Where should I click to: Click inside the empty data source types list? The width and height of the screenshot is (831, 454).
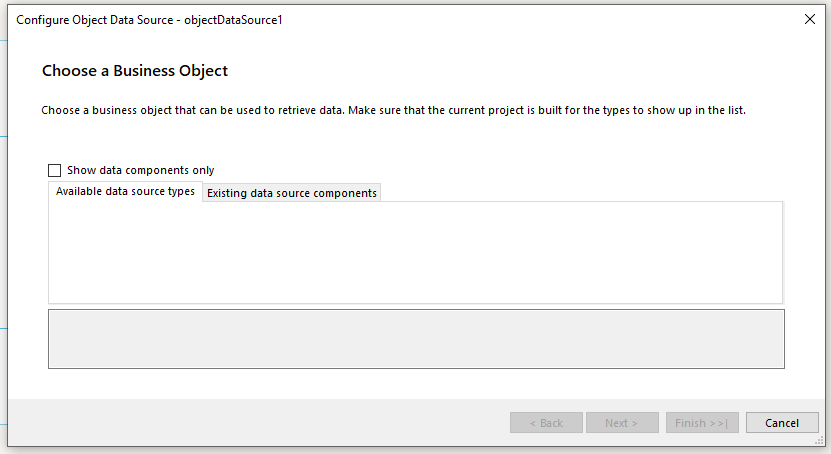pos(415,252)
